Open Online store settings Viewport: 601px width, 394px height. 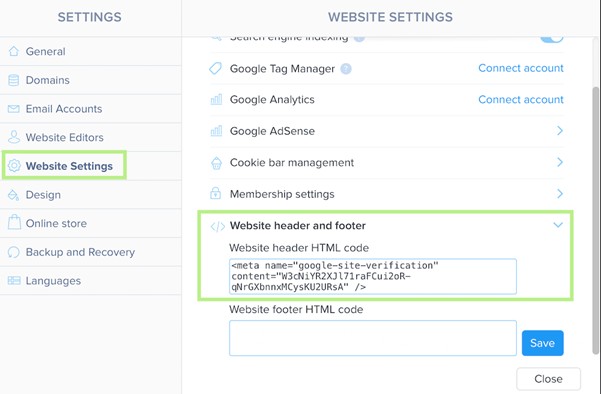tap(91, 223)
